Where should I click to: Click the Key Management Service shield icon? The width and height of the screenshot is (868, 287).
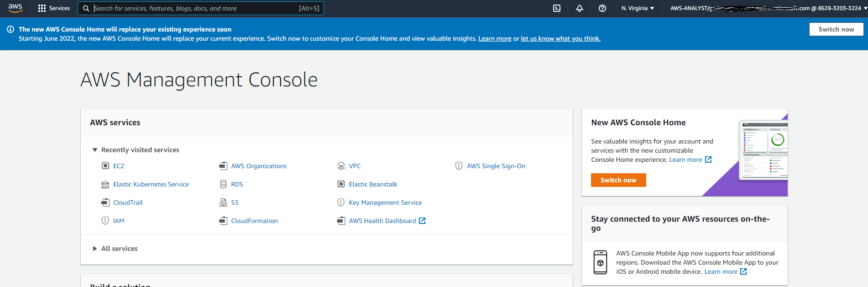tap(341, 202)
